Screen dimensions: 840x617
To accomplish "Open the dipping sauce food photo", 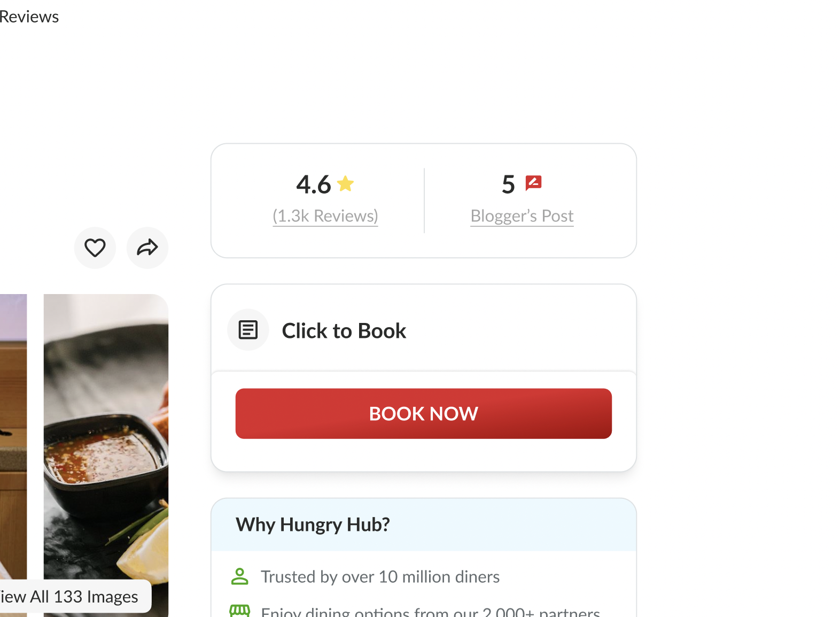I will point(106,428).
